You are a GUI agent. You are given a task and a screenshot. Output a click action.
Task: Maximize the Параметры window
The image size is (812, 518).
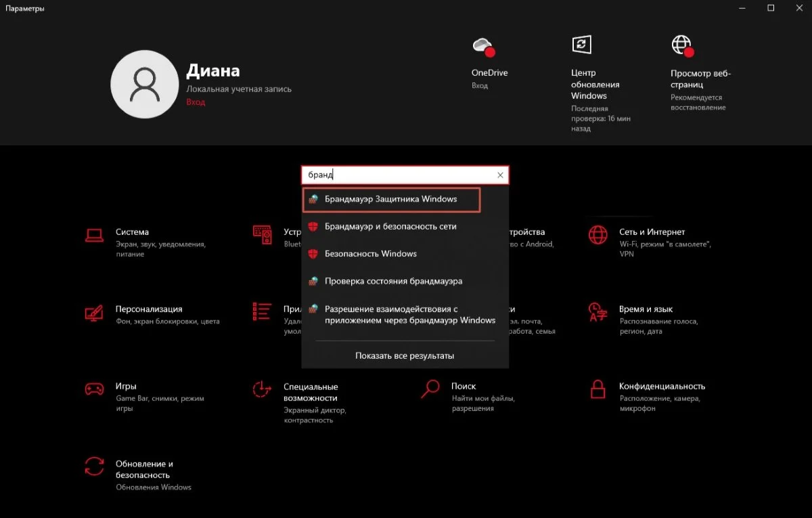coord(771,8)
